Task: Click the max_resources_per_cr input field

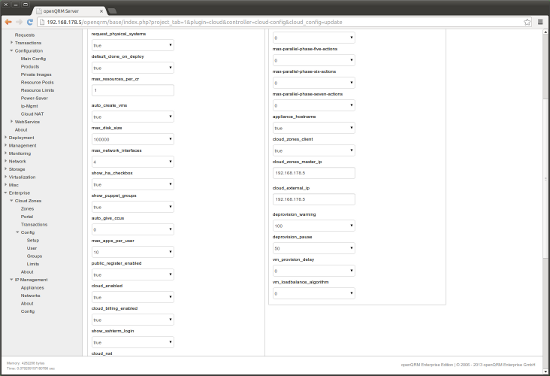Action: 133,90
